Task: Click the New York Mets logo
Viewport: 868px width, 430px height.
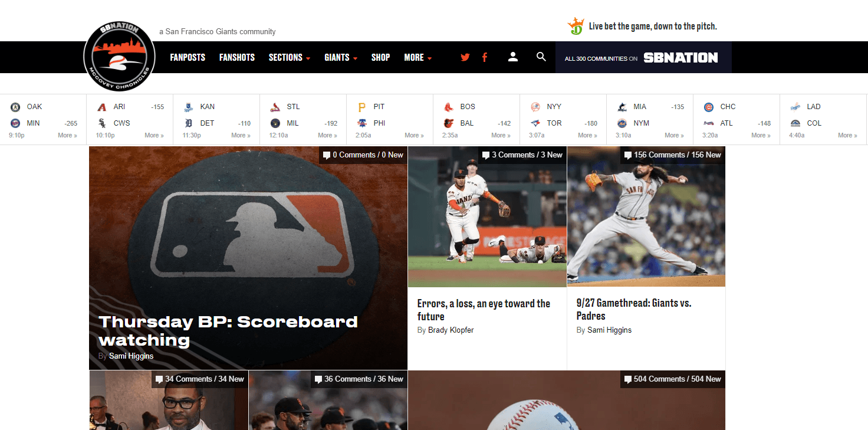Action: point(622,123)
